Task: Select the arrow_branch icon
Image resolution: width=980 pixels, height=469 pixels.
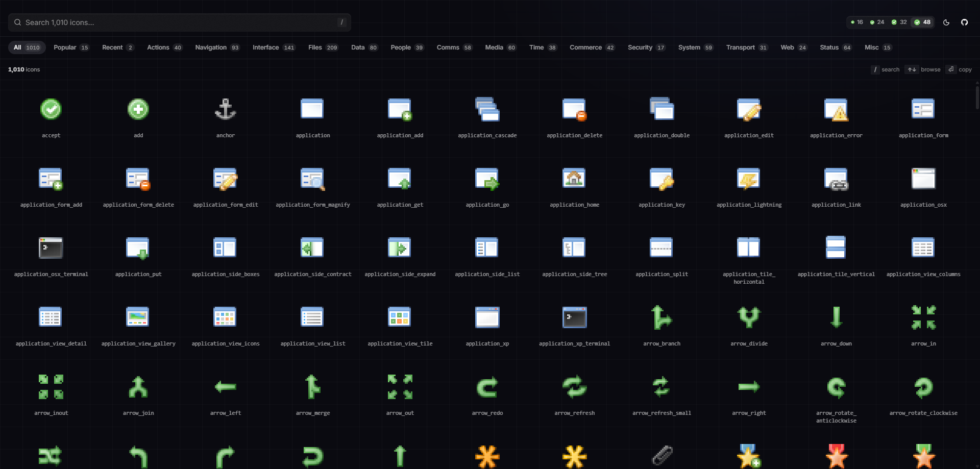Action: pyautogui.click(x=661, y=317)
